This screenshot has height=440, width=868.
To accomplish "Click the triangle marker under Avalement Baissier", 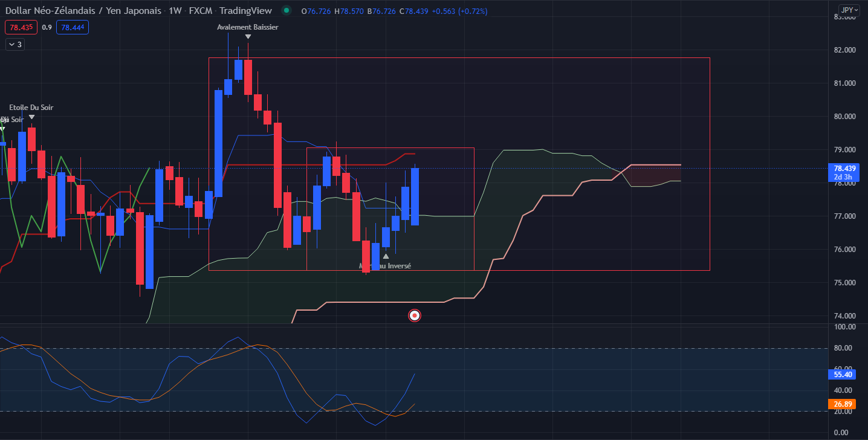I will pyautogui.click(x=248, y=37).
